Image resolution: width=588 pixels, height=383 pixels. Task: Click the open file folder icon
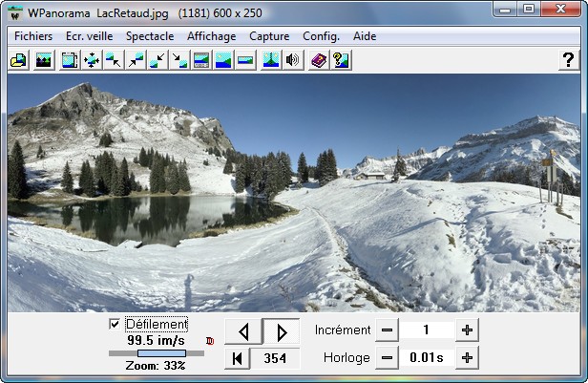tap(18, 60)
